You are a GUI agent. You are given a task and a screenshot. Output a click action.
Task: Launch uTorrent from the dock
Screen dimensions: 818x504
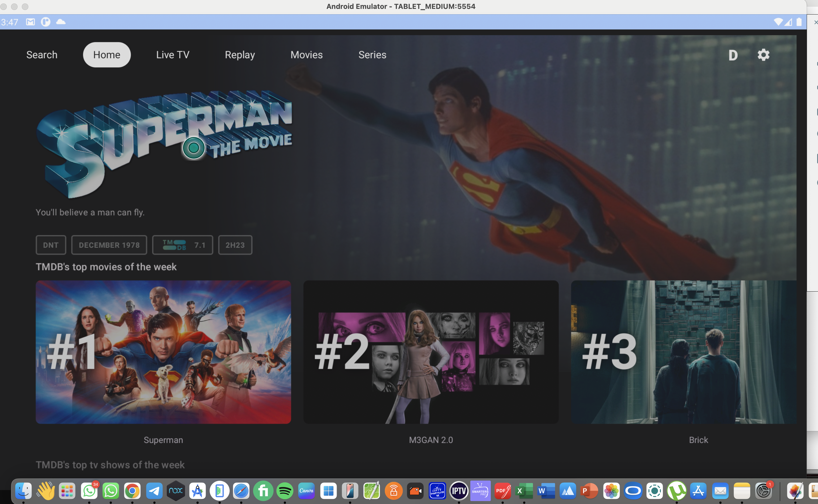click(x=677, y=491)
